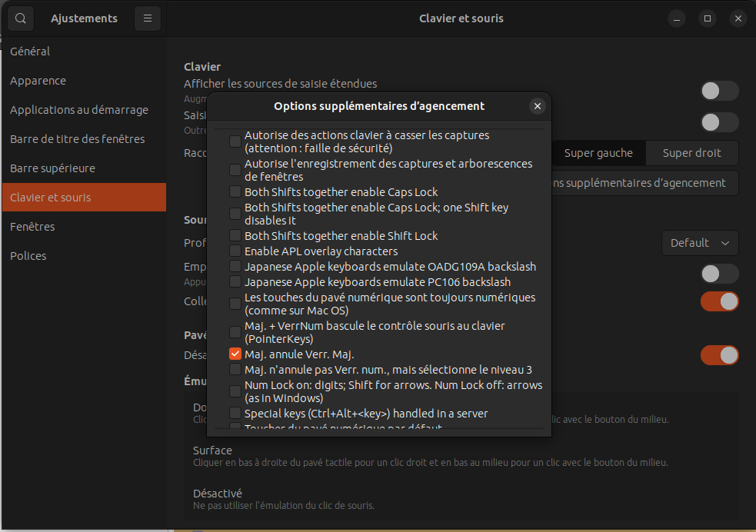Viewport: 756px width, 532px height.
Task: Tick 'Japanese Apple keyboards emulate PC106 backslash'
Action: click(x=235, y=282)
